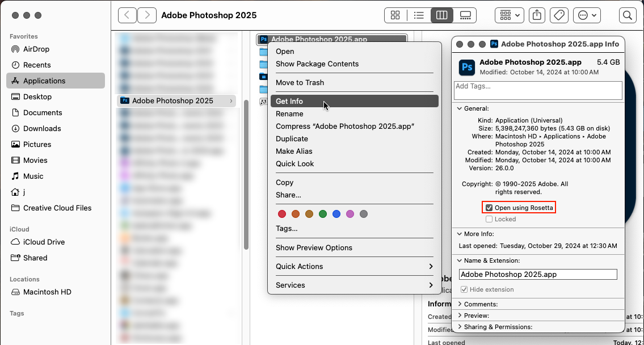
Task: Open the Search field in the toolbar
Action: click(628, 15)
